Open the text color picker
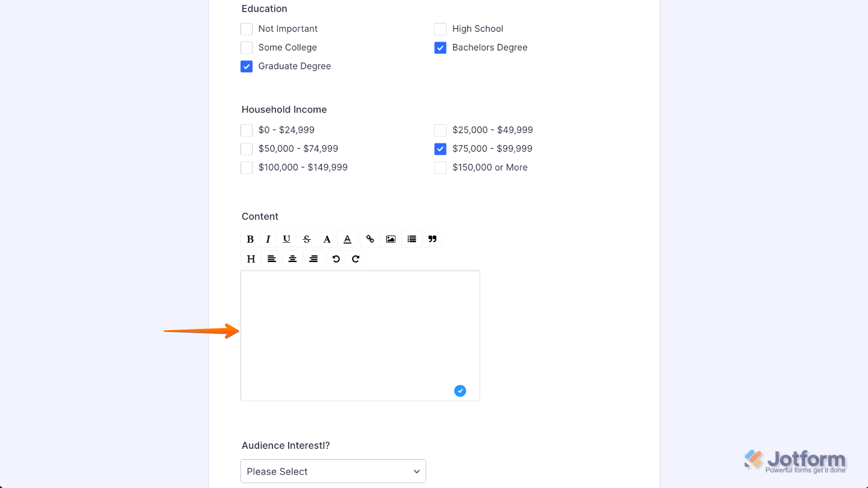This screenshot has height=488, width=868. (x=347, y=239)
